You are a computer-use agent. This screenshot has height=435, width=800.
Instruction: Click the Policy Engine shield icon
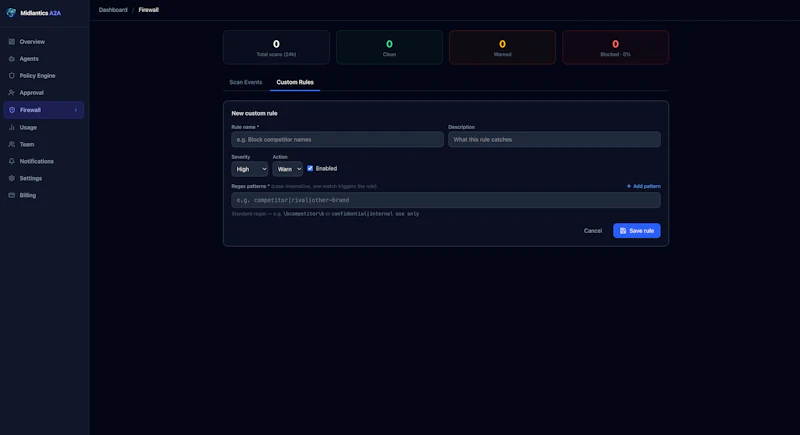(12, 75)
